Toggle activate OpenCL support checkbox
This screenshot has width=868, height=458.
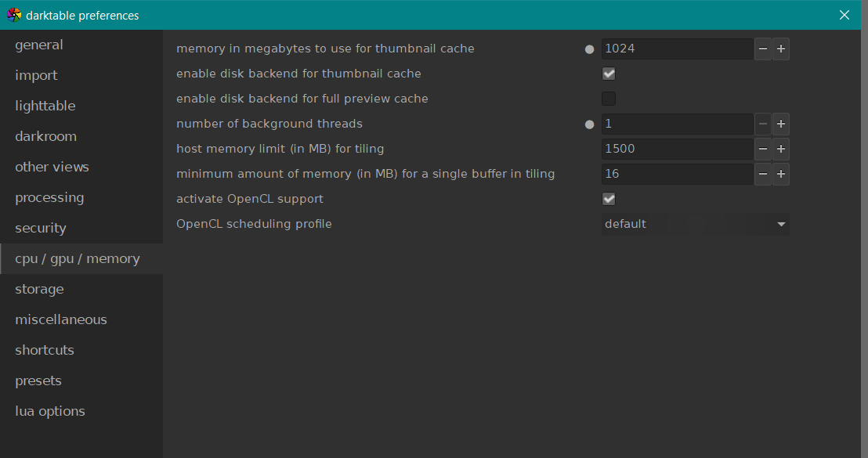coord(609,199)
